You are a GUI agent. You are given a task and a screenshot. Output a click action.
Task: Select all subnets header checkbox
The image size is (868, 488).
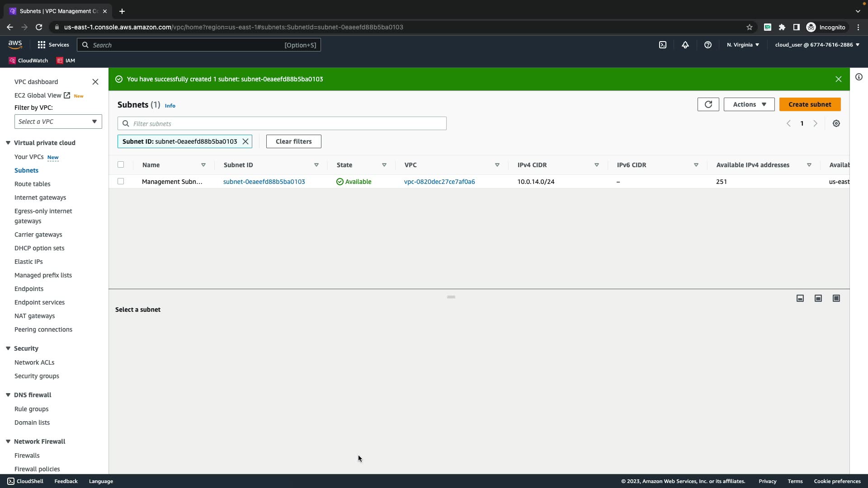(121, 164)
